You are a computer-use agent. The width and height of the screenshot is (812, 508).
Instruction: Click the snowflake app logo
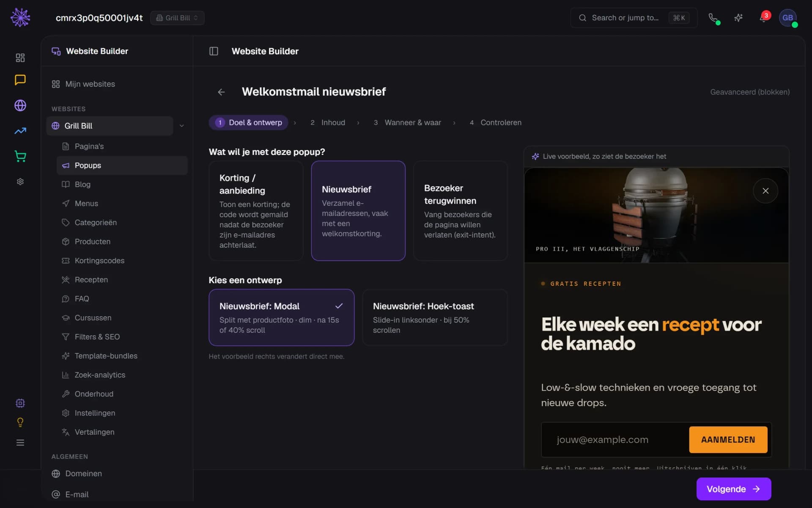point(20,18)
